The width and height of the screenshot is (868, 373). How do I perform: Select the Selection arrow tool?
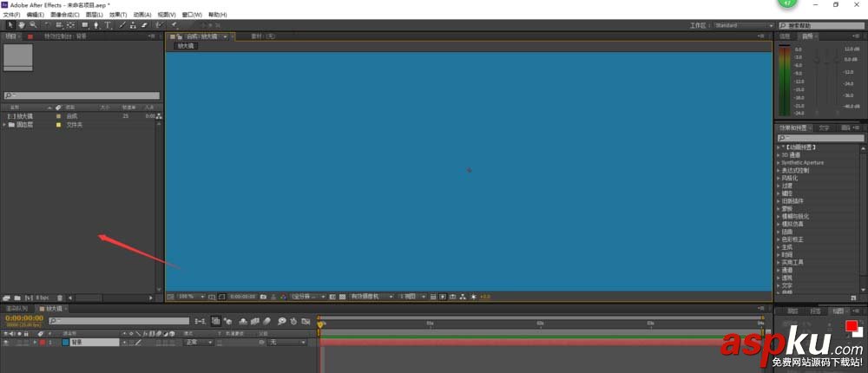point(10,25)
